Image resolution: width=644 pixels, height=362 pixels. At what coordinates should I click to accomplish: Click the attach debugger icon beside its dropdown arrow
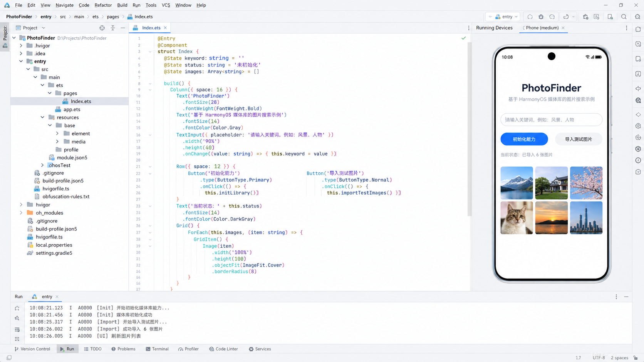click(566, 17)
